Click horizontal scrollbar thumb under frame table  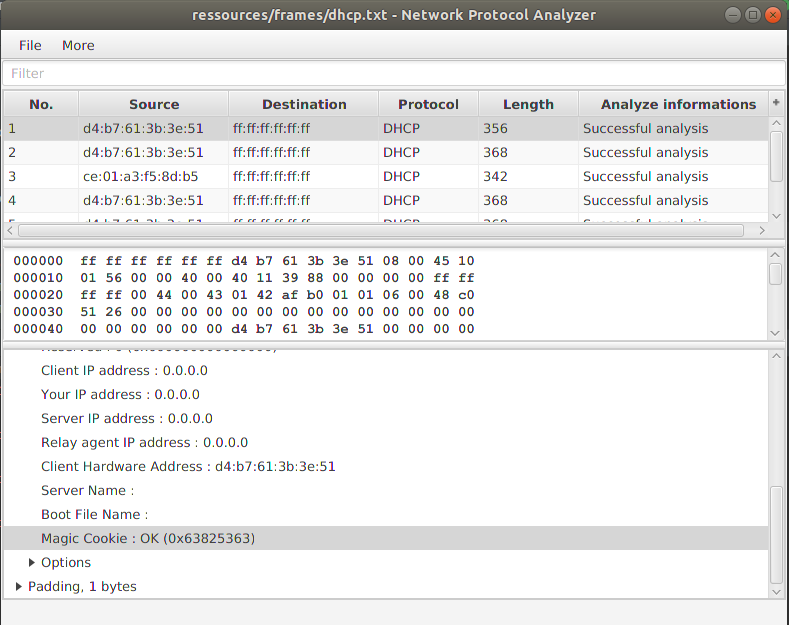[x=381, y=230]
